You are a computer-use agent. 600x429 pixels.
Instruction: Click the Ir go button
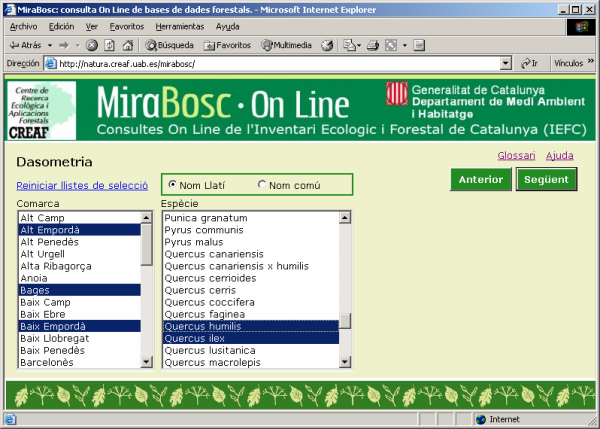click(x=530, y=64)
